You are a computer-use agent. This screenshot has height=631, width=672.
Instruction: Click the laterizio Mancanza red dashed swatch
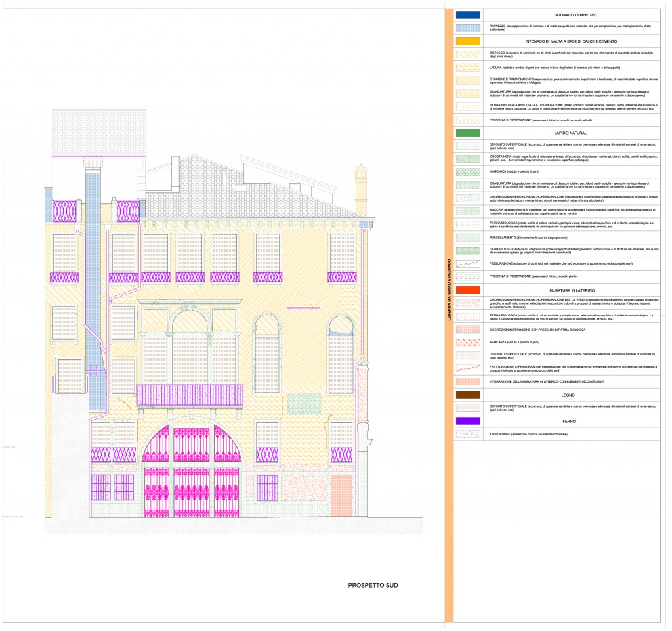click(x=468, y=341)
